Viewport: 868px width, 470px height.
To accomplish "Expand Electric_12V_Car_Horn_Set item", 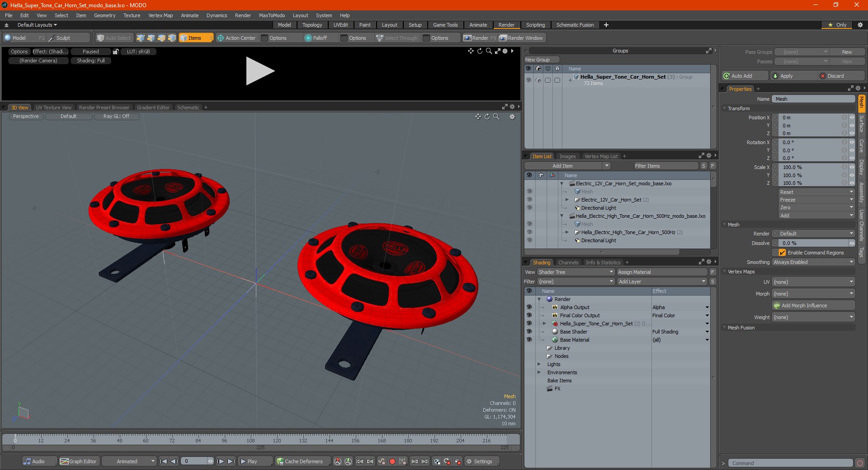I will [x=567, y=200].
